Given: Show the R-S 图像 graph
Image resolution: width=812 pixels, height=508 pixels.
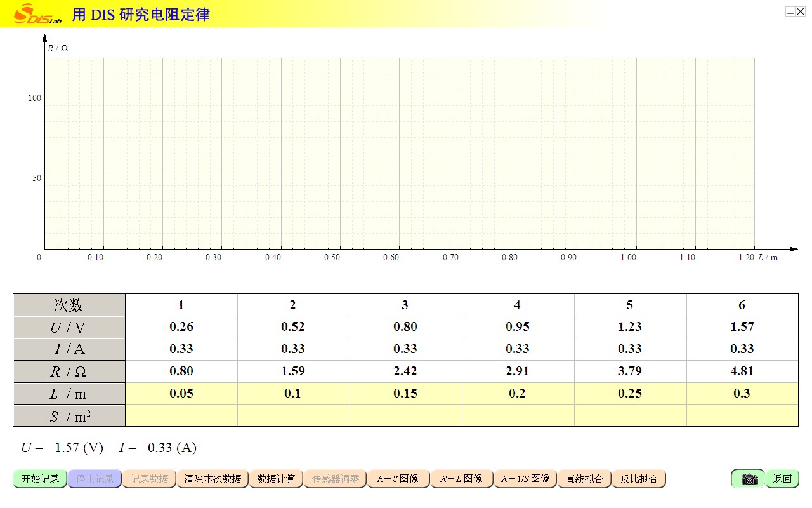Looking at the screenshot, I should (x=398, y=479).
